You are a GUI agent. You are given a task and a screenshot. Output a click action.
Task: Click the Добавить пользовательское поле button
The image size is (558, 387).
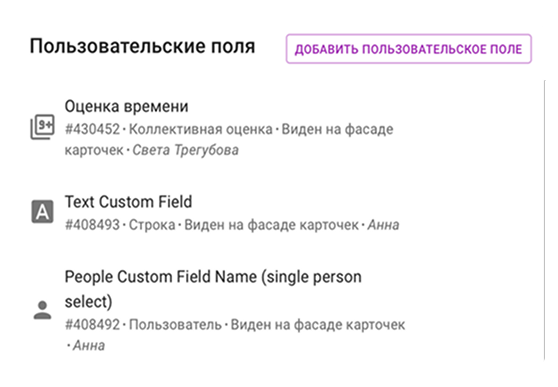point(409,49)
